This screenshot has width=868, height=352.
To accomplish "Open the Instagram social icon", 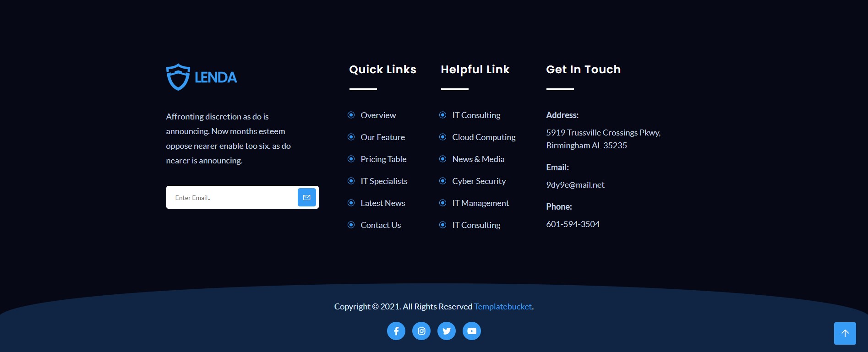I will [x=421, y=331].
